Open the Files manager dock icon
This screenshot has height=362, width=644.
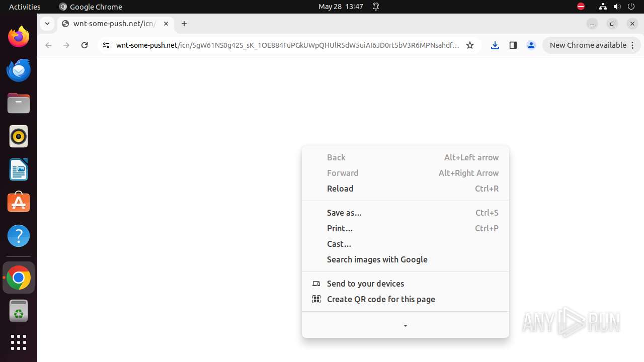19,103
